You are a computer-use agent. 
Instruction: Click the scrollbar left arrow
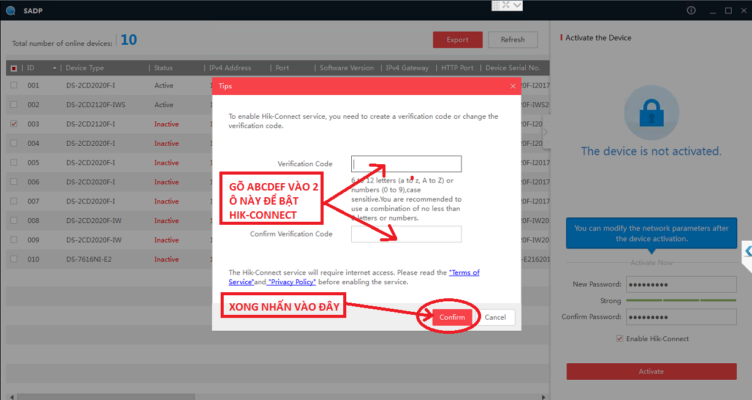coord(12,397)
